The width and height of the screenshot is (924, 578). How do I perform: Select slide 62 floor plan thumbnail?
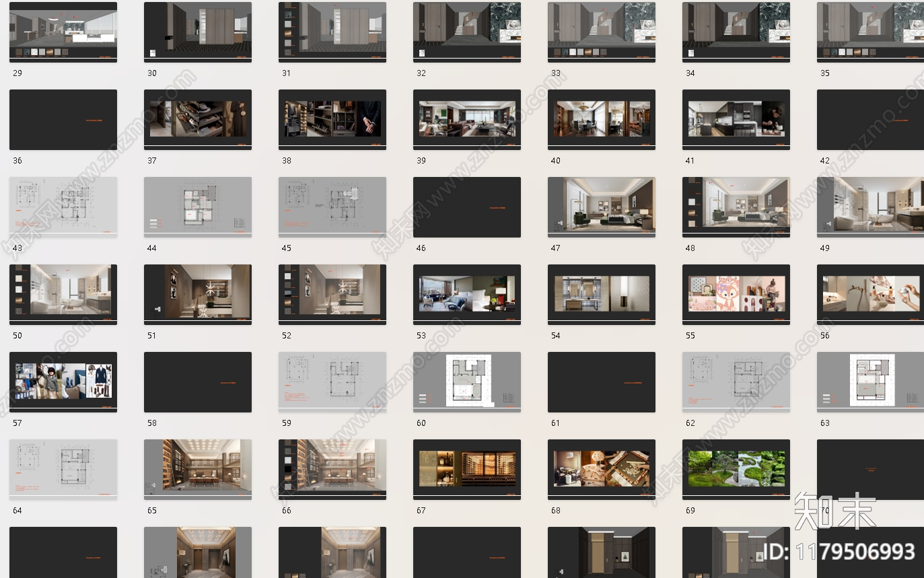pyautogui.click(x=736, y=382)
